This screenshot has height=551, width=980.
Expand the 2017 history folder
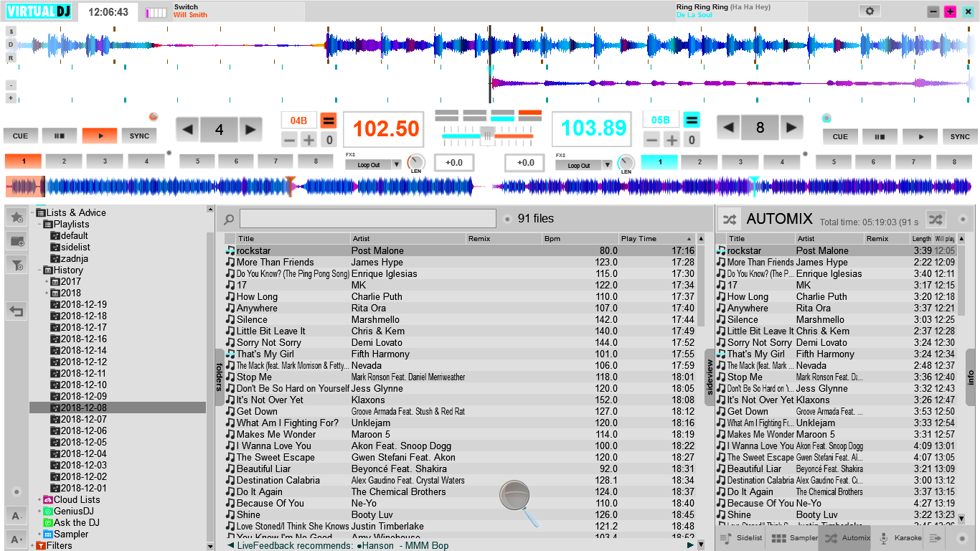click(47, 281)
